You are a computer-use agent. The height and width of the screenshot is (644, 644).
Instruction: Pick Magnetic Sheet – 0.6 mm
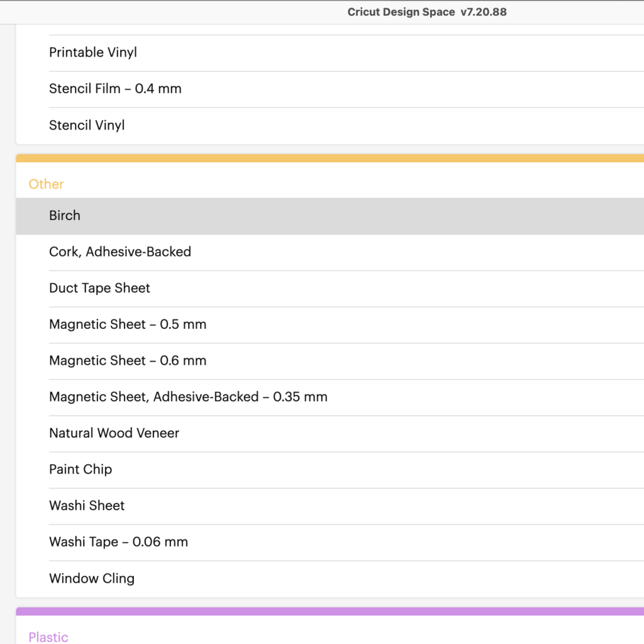coord(330,361)
